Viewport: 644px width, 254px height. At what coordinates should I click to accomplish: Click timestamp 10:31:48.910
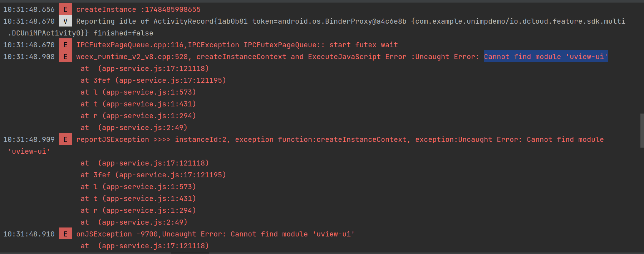click(x=29, y=234)
